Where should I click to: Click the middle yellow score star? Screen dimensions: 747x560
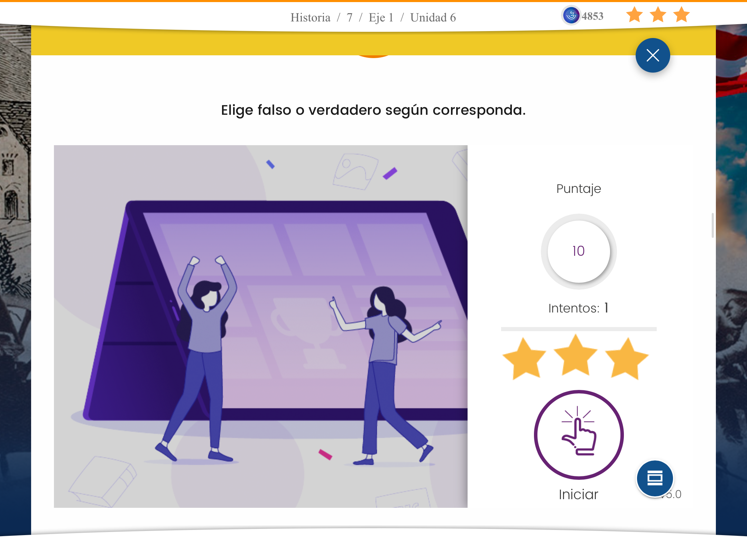[575, 355]
